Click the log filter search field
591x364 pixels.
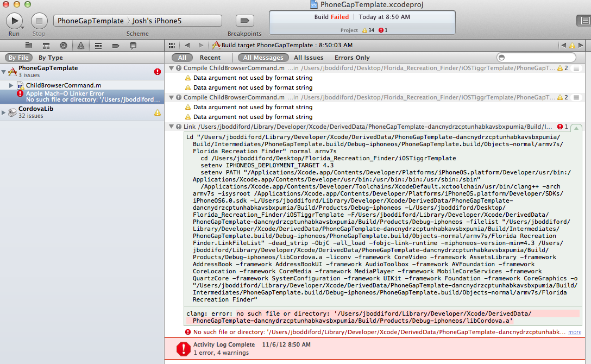(x=538, y=58)
